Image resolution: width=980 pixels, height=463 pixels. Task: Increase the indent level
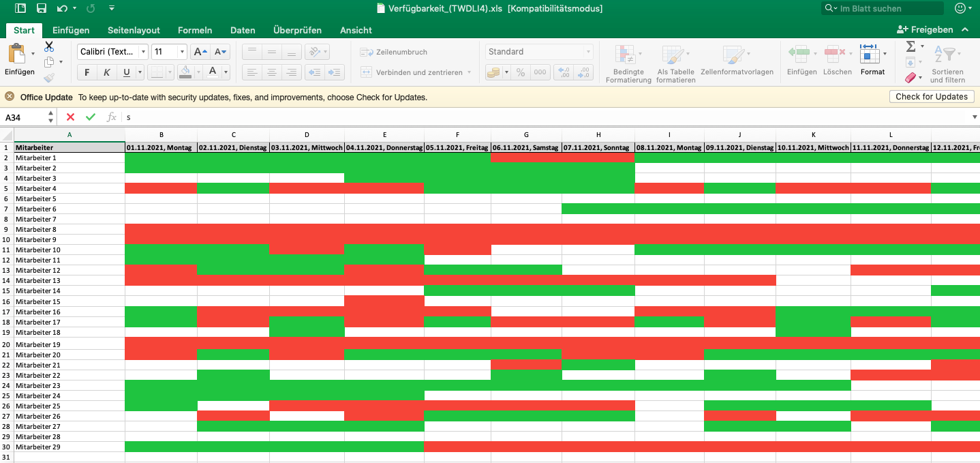335,72
